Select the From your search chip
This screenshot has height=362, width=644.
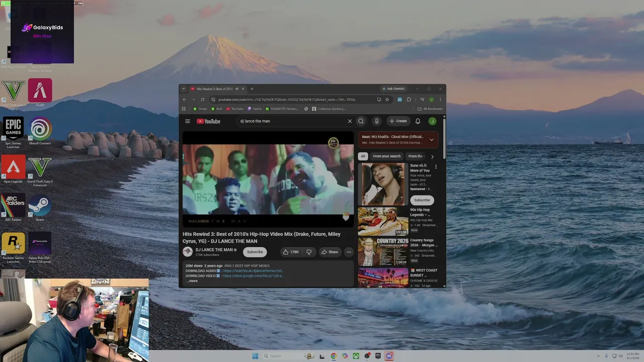pos(387,156)
